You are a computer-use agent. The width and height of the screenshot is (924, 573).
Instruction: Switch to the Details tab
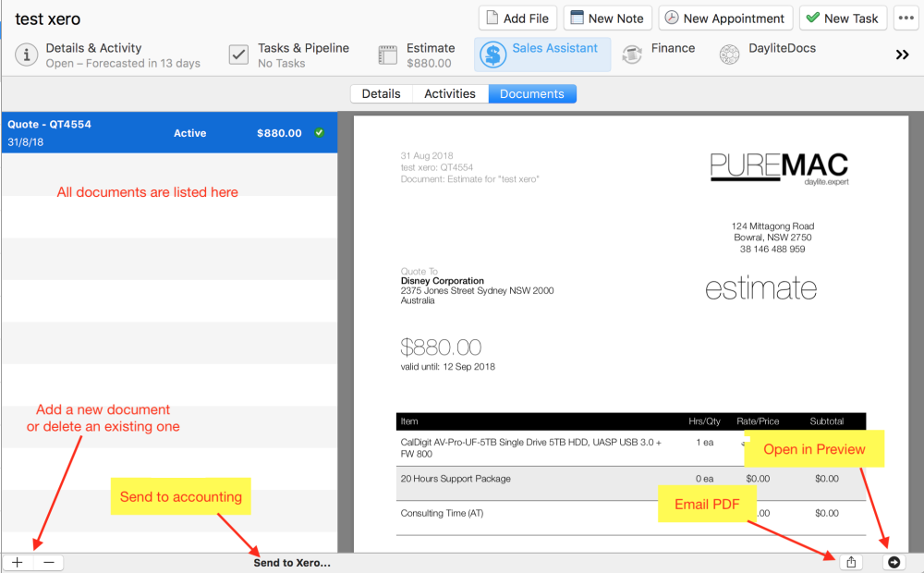[x=383, y=93]
